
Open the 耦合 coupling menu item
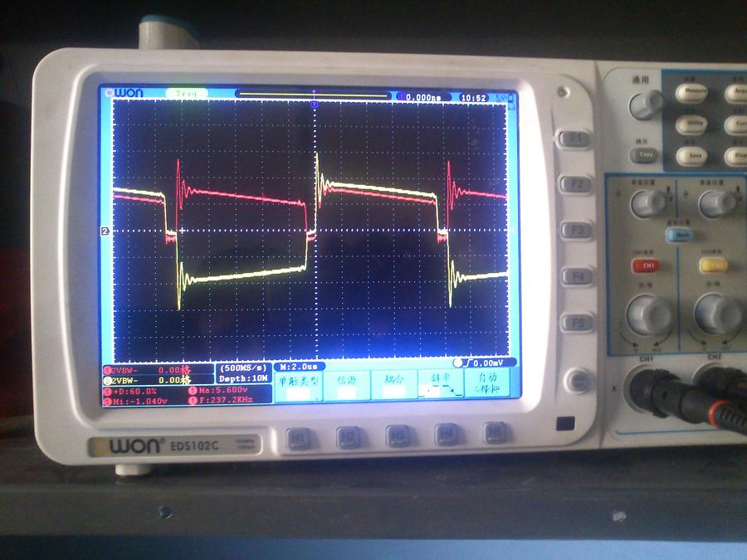(x=393, y=385)
